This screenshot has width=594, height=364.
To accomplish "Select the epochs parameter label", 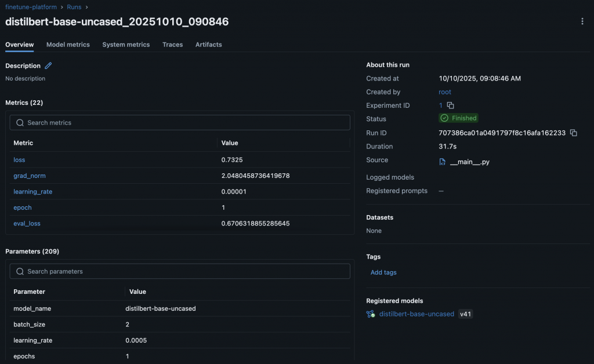I will (24, 356).
